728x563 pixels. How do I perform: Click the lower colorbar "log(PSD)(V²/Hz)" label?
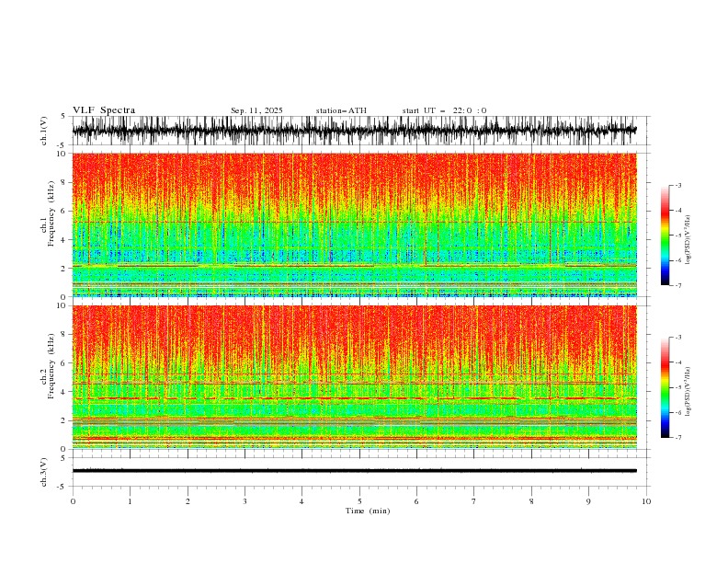tap(688, 391)
